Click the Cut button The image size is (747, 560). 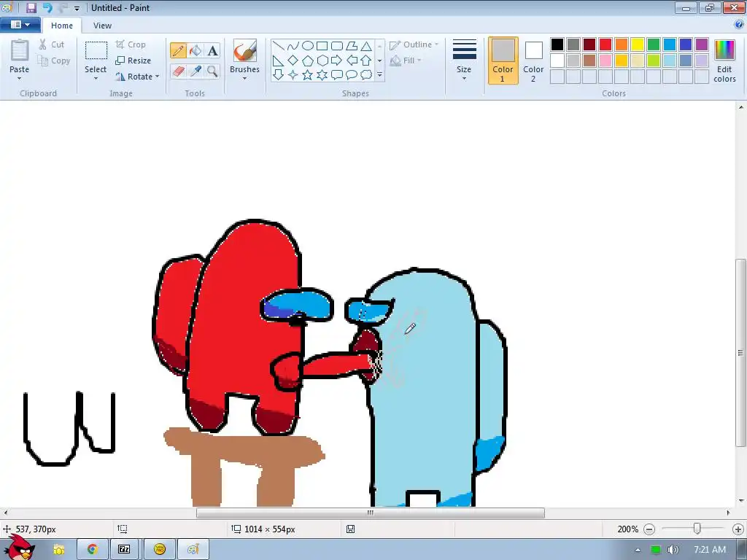(x=52, y=44)
